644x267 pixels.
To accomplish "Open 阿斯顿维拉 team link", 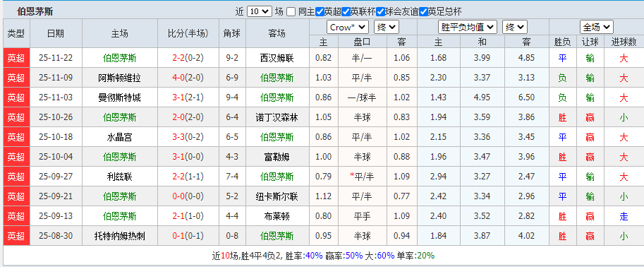I will tap(119, 78).
